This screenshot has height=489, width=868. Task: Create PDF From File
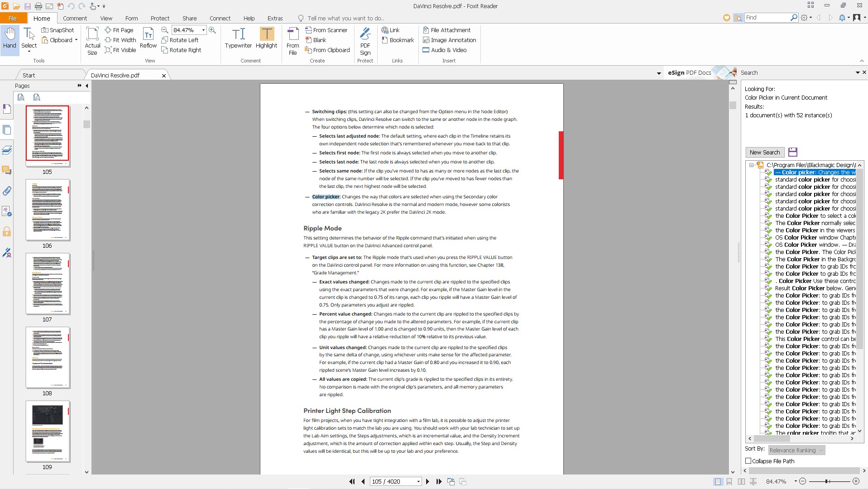click(x=293, y=41)
